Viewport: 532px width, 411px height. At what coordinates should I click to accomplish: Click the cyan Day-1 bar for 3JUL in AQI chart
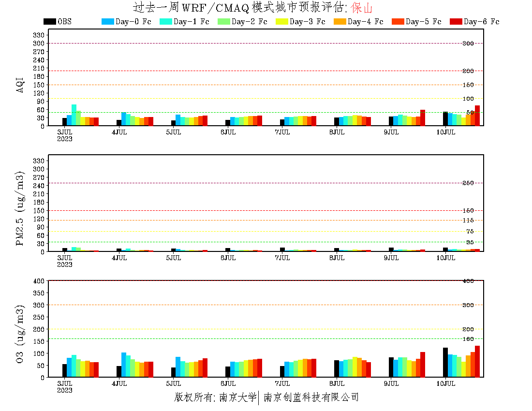tap(74, 115)
